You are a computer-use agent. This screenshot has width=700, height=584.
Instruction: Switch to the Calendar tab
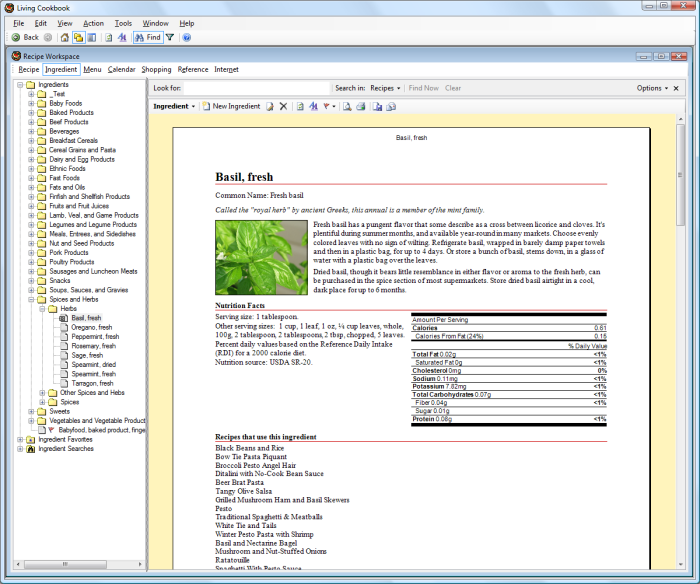pos(121,69)
